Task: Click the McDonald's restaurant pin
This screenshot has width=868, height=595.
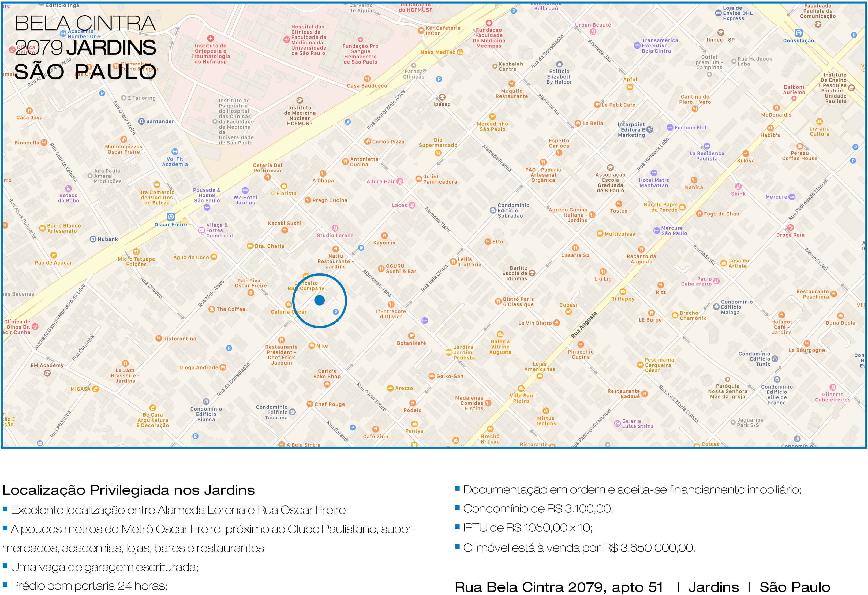Action: [x=776, y=108]
